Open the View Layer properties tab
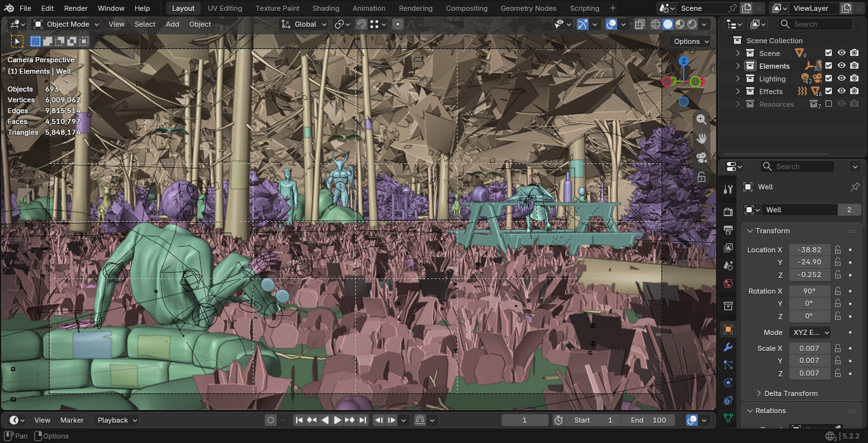 (x=728, y=247)
